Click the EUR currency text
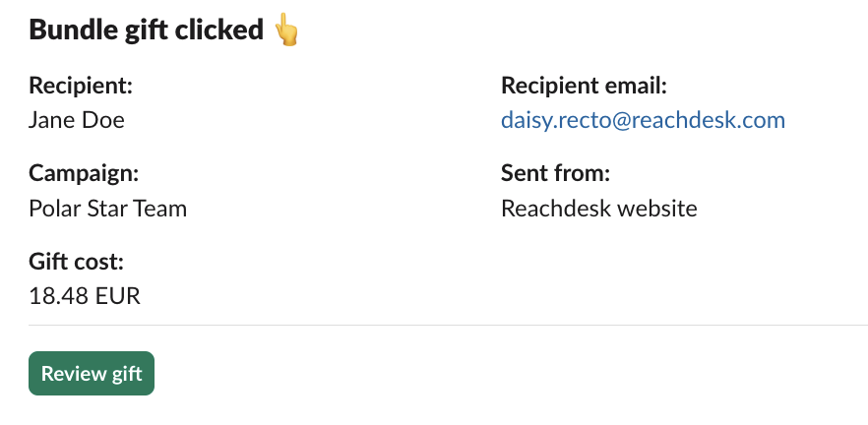 point(118,296)
